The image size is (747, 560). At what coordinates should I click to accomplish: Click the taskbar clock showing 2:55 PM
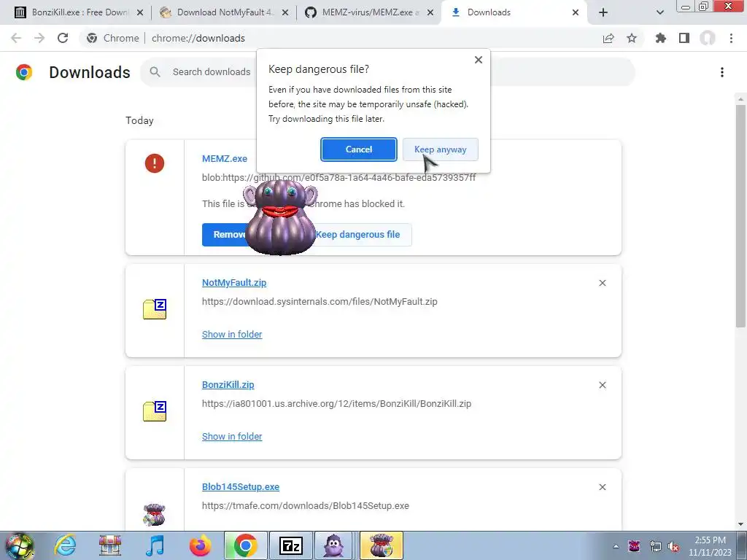710,546
